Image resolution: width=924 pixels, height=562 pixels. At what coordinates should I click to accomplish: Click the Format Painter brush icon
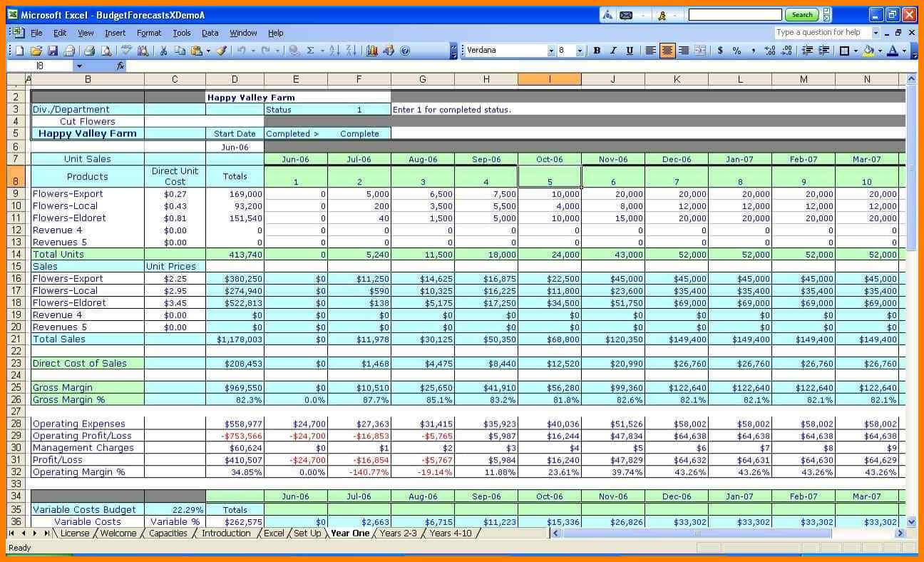(222, 51)
